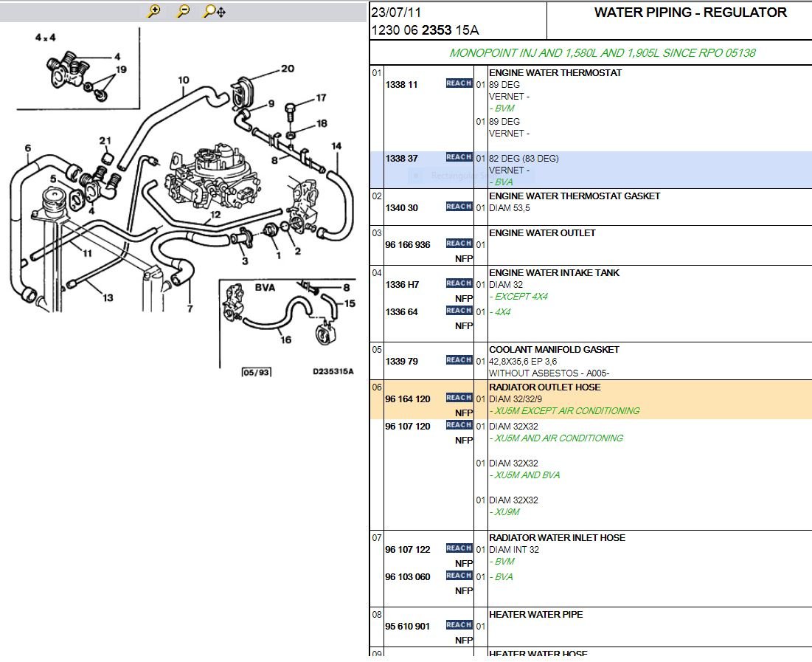The image size is (812, 662).
Task: Click REACH badge for part 96 107 120
Action: pyautogui.click(x=459, y=425)
